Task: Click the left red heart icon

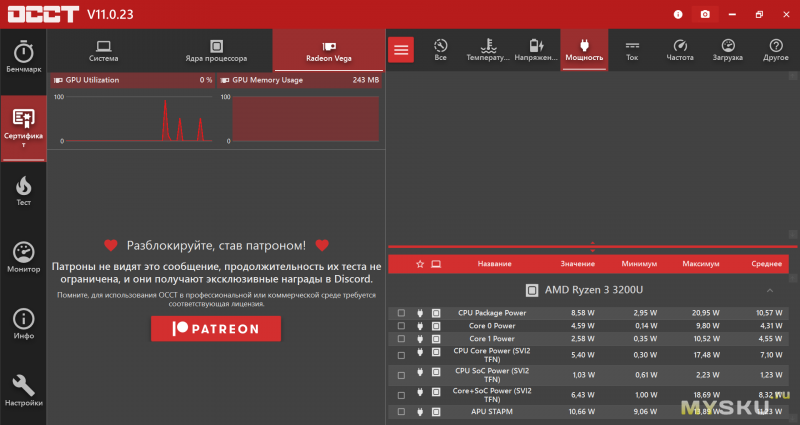Action: click(111, 245)
